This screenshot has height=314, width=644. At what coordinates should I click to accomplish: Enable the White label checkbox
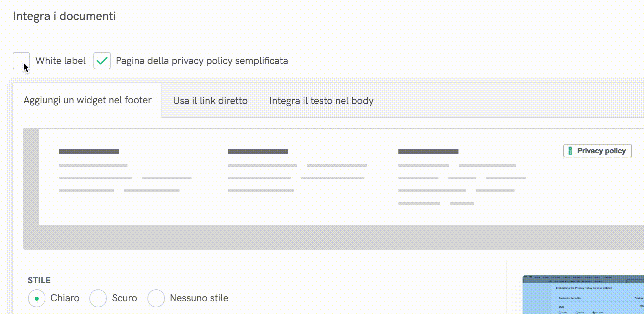pos(21,61)
